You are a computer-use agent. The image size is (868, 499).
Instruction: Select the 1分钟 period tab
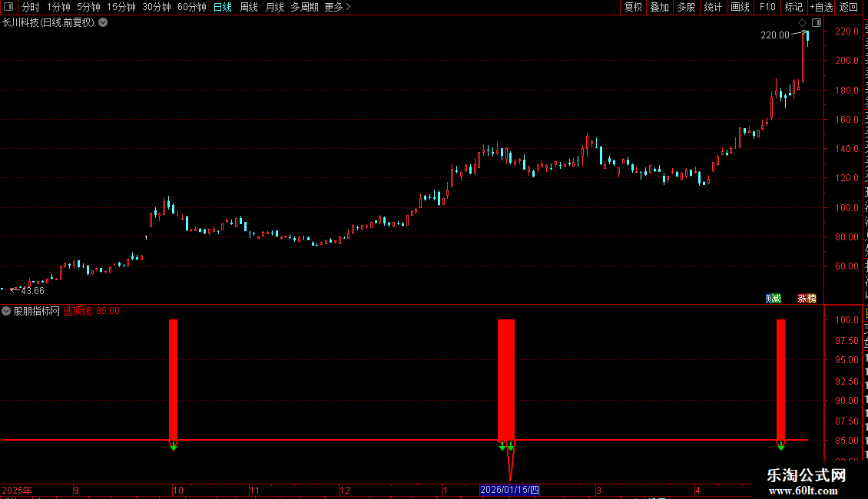58,7
